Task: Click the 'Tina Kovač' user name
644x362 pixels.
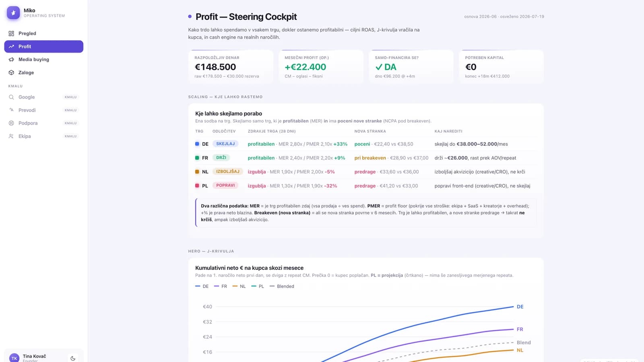Action: click(35, 356)
